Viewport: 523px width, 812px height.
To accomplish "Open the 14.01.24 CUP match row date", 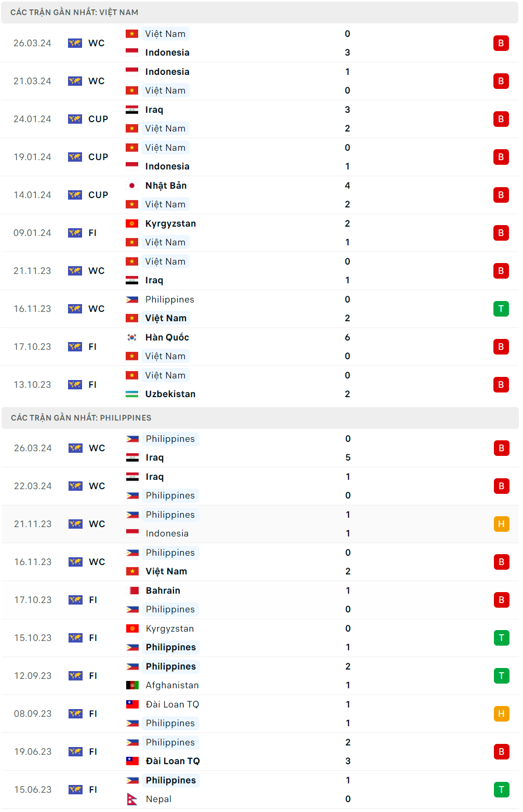I will pos(32,195).
